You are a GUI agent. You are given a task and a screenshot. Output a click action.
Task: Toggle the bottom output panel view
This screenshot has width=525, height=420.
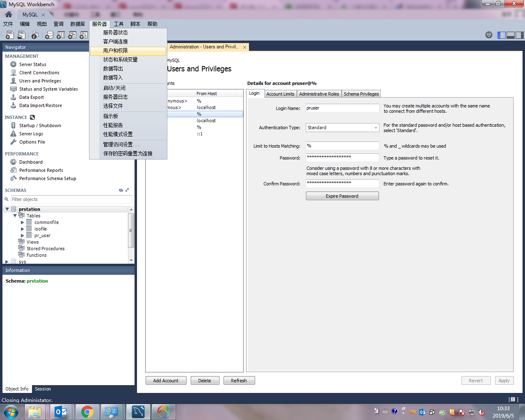511,35
